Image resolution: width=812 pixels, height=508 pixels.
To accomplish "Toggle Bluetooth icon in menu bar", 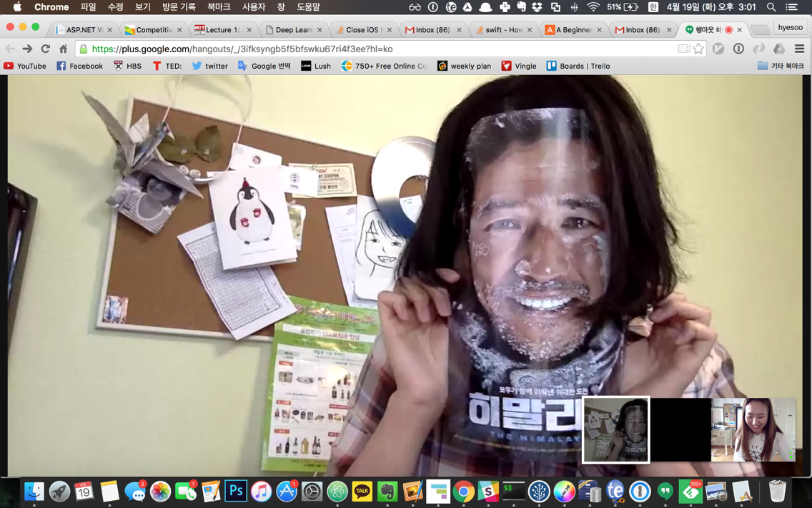I will (574, 6).
